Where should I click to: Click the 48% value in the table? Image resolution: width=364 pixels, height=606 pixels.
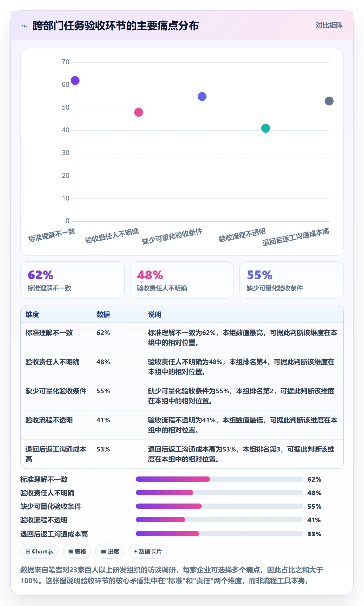[103, 362]
